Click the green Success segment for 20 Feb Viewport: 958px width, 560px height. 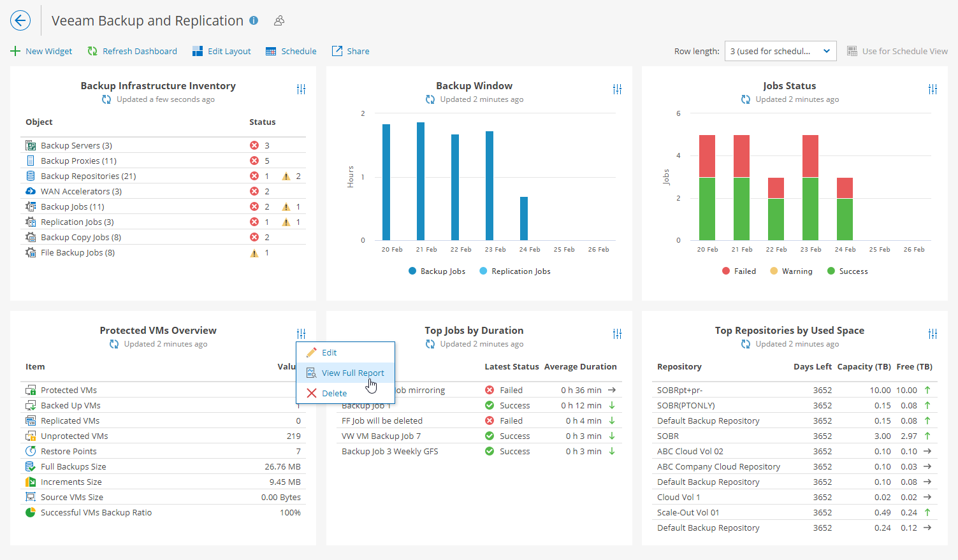(x=708, y=209)
